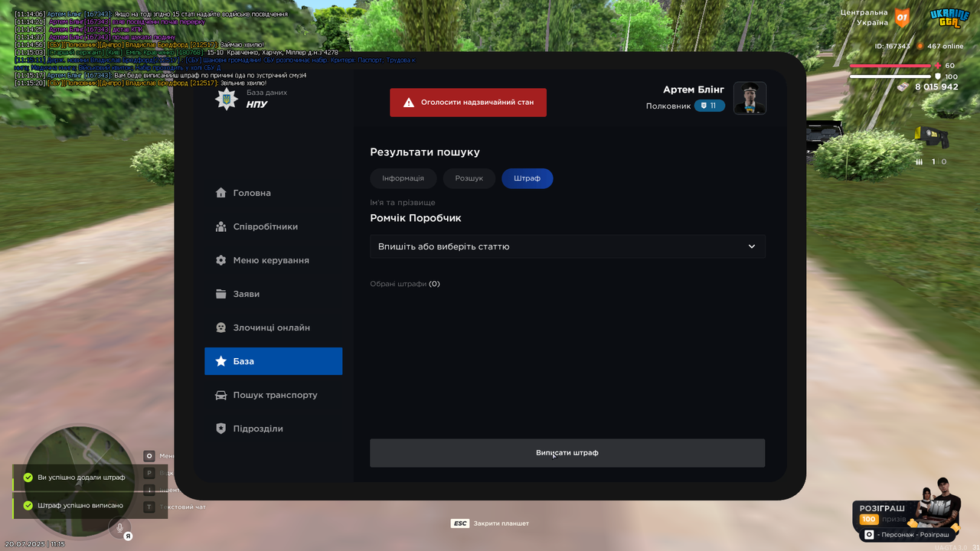The height and width of the screenshot is (551, 980).
Task: Click the orange 01 server badge
Action: coord(903,17)
